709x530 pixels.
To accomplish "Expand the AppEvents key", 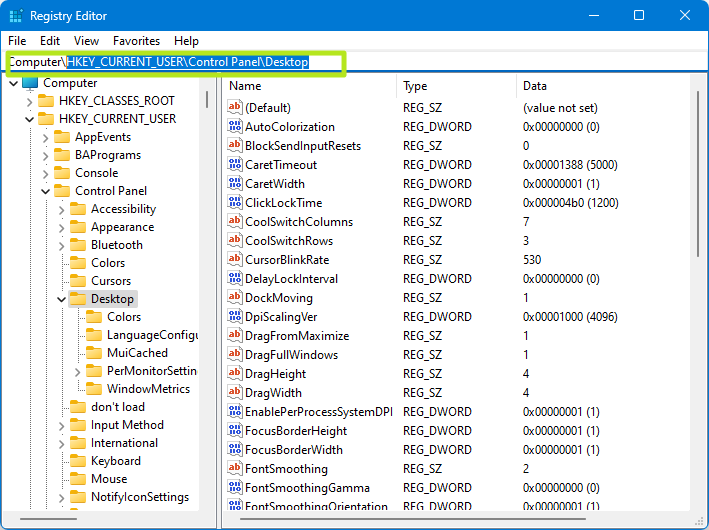I will click(x=45, y=137).
